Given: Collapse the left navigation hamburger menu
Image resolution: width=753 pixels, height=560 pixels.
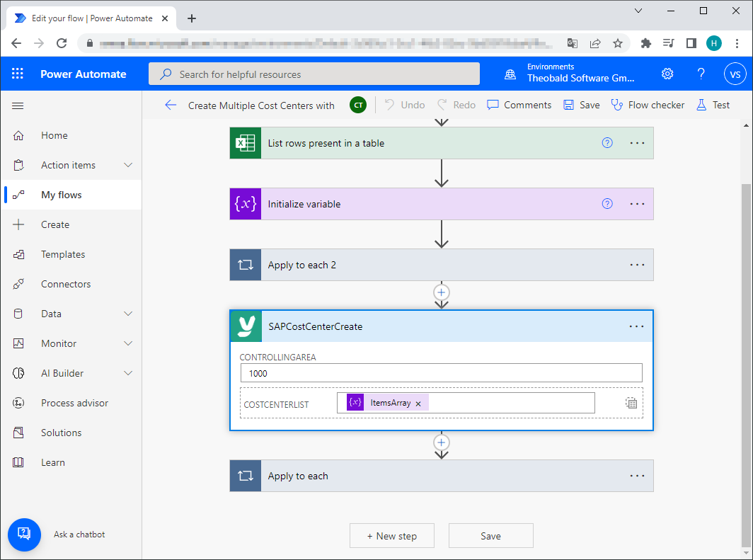Looking at the screenshot, I should (x=18, y=105).
